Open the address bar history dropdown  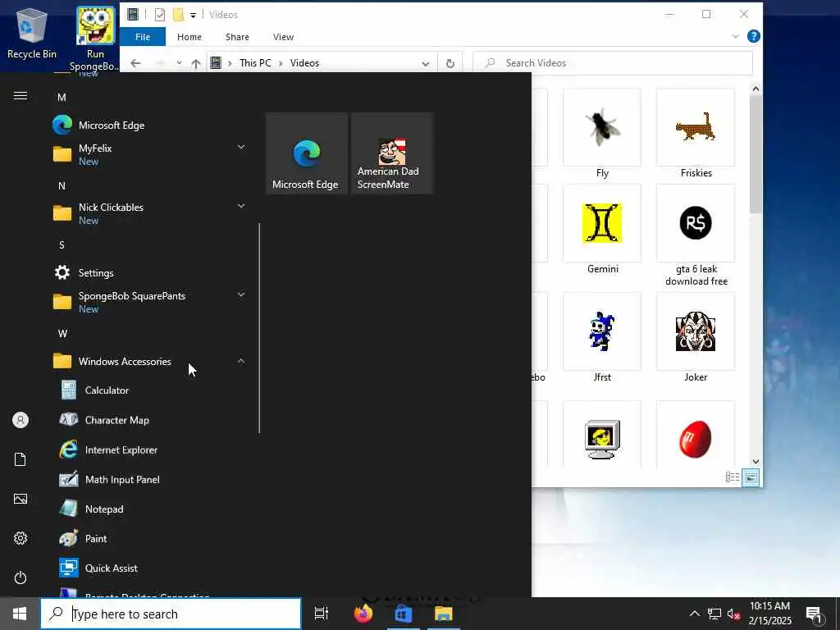(x=426, y=64)
